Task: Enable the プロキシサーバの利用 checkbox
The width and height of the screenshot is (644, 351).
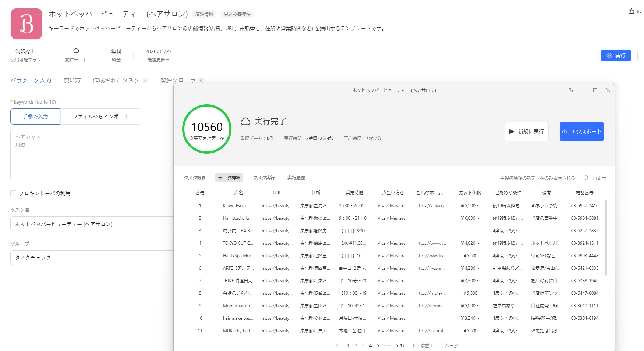Action: tap(14, 193)
